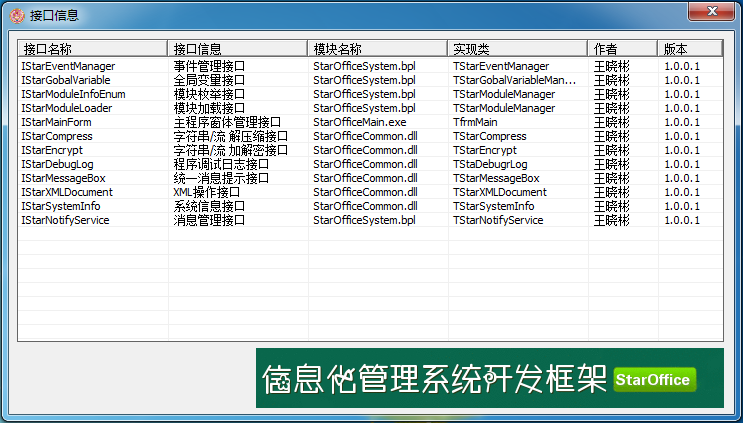Select the IStarGobalVariable row

click(x=371, y=80)
